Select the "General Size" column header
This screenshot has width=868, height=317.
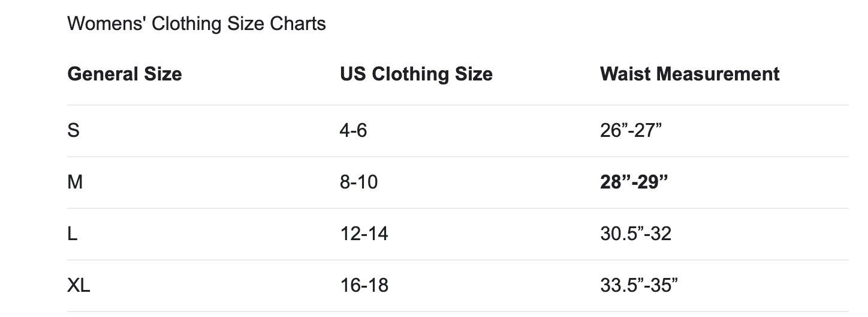coord(125,74)
